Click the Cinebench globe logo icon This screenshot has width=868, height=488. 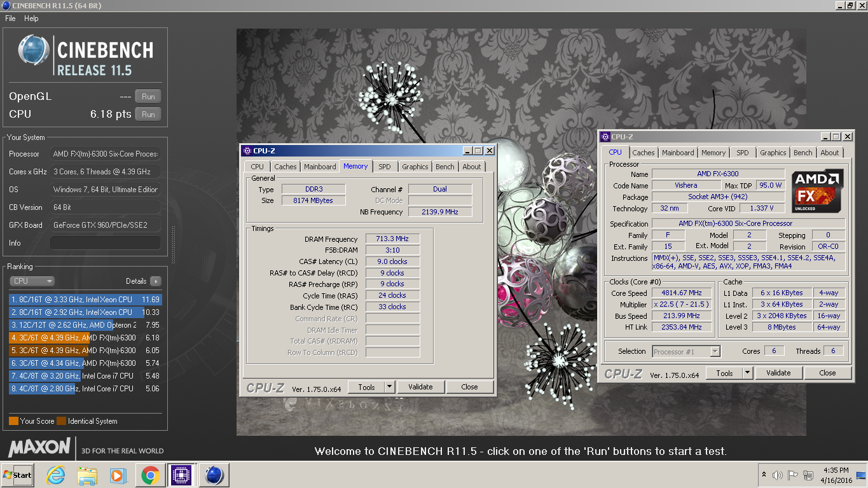click(34, 50)
